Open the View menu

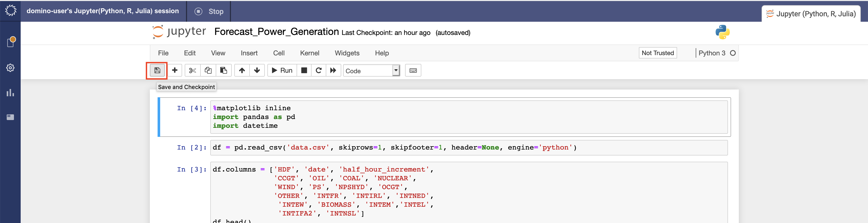(218, 53)
